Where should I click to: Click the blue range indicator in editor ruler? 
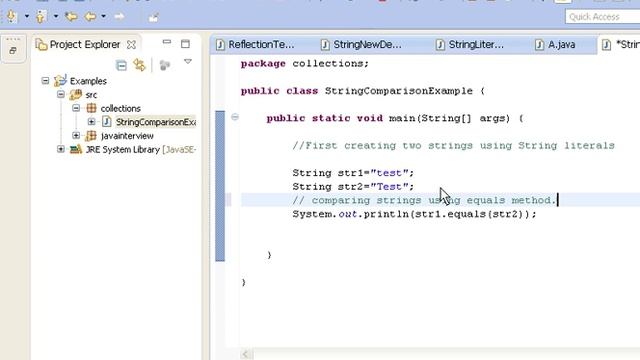[x=220, y=186]
